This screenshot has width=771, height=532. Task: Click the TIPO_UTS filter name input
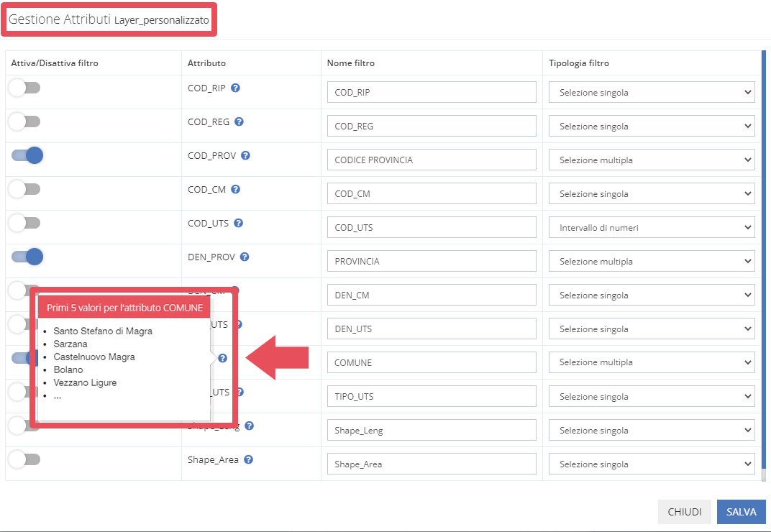click(432, 397)
